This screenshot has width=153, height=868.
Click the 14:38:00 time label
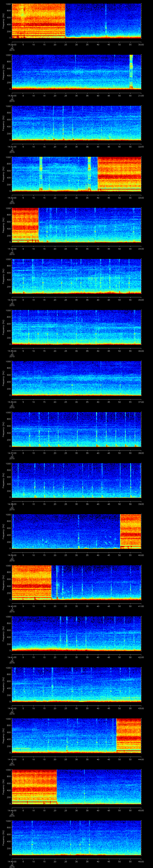coord(12,504)
